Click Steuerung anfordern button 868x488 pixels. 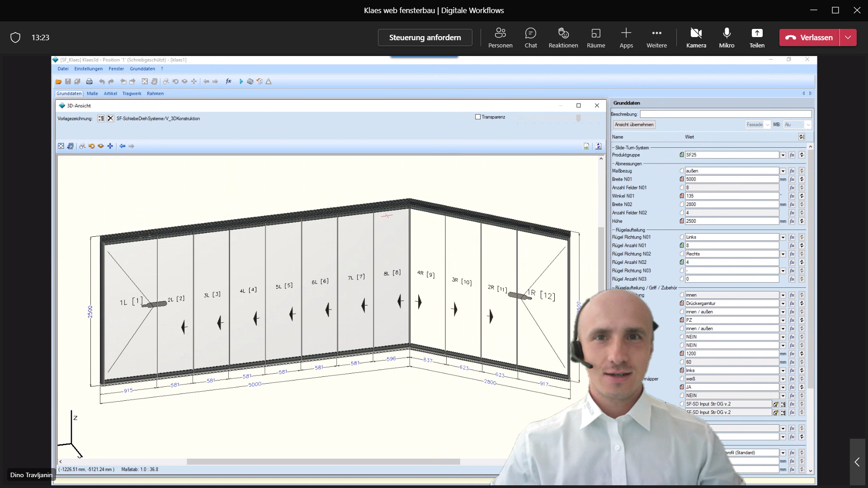coord(425,38)
